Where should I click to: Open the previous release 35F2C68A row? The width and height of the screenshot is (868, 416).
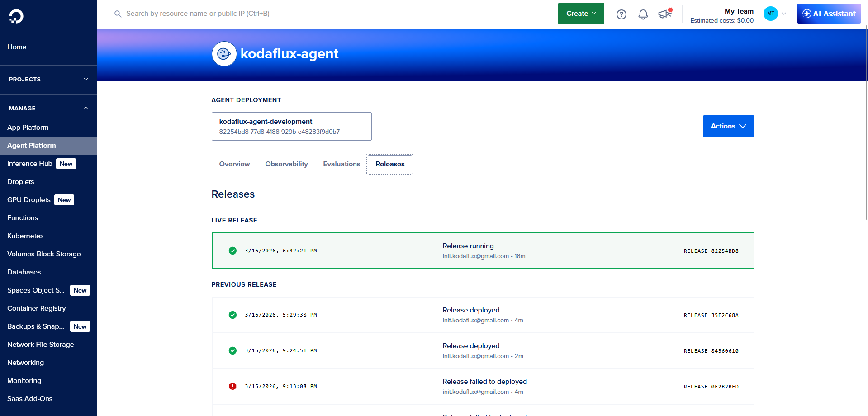tap(483, 315)
